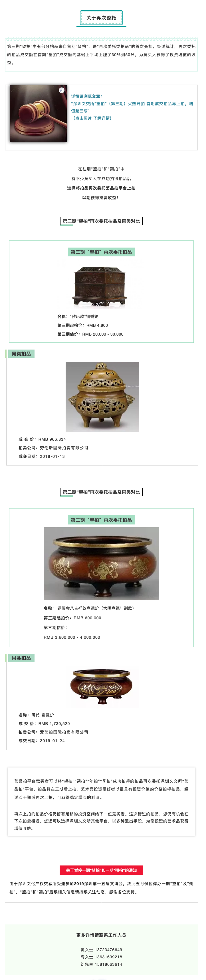Tap phone number 13723476649 for 黄女士
The width and height of the screenshot is (206, 980).
coord(108,950)
